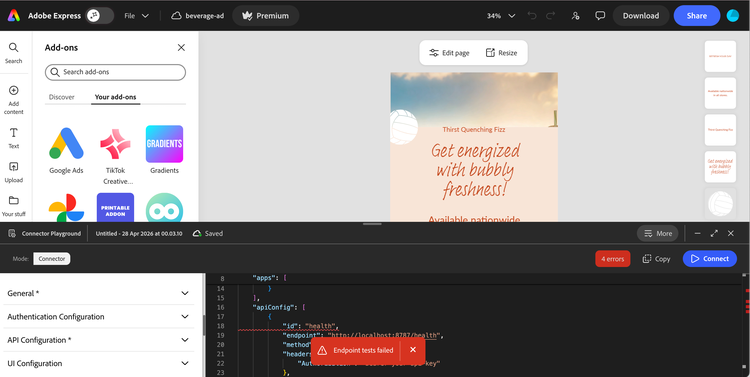Image resolution: width=750 pixels, height=377 pixels.
Task: Click the Adobe Express logo
Action: [x=13, y=16]
